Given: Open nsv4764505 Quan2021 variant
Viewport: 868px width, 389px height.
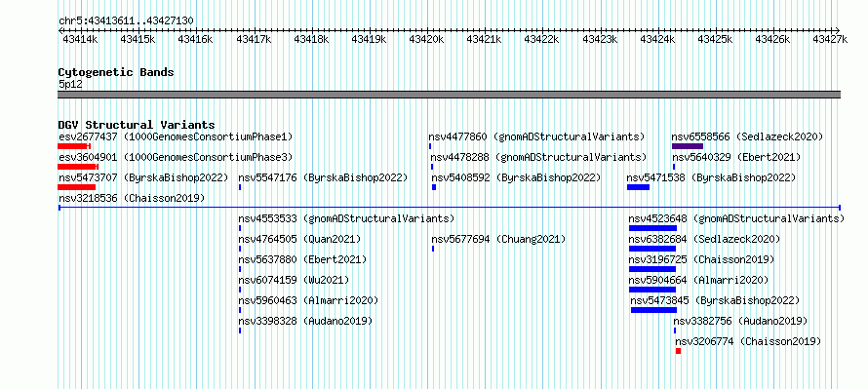Looking at the screenshot, I should click(x=299, y=239).
